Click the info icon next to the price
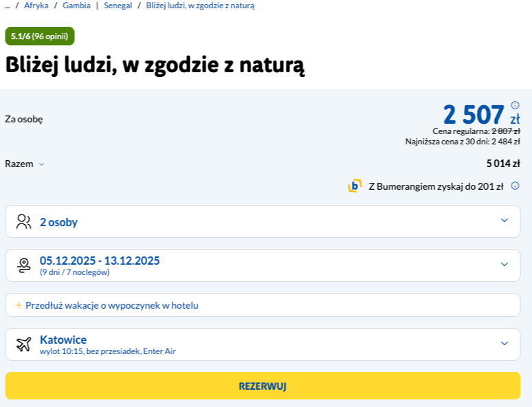The height and width of the screenshot is (407, 532). pyautogui.click(x=515, y=105)
